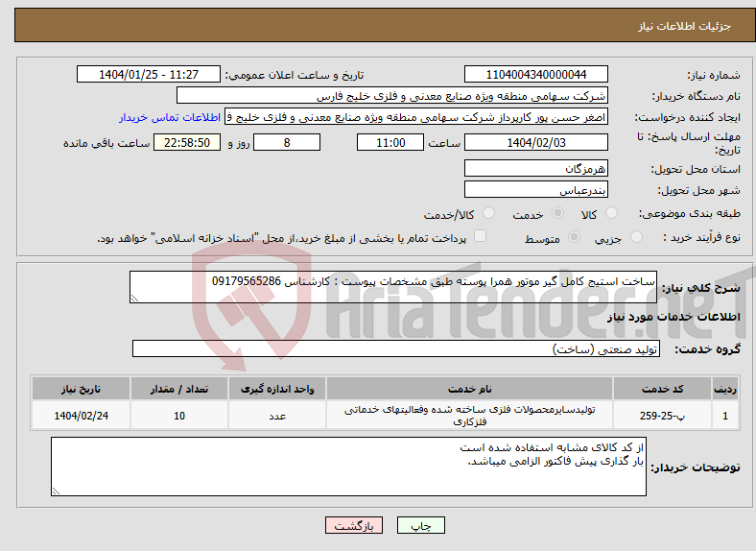Click the remaining days field showing 8
Screen dimensions: 756x551
287,142
